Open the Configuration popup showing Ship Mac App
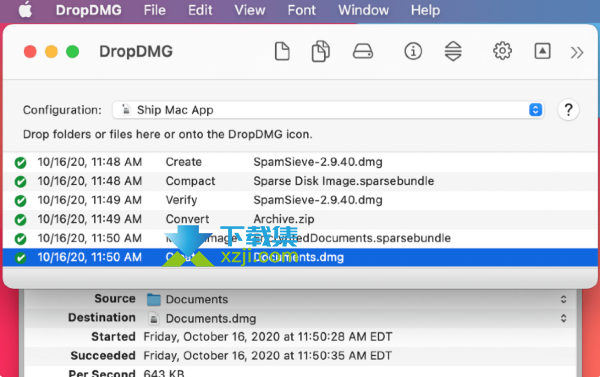Screen dimensions: 600x377 tap(328, 110)
